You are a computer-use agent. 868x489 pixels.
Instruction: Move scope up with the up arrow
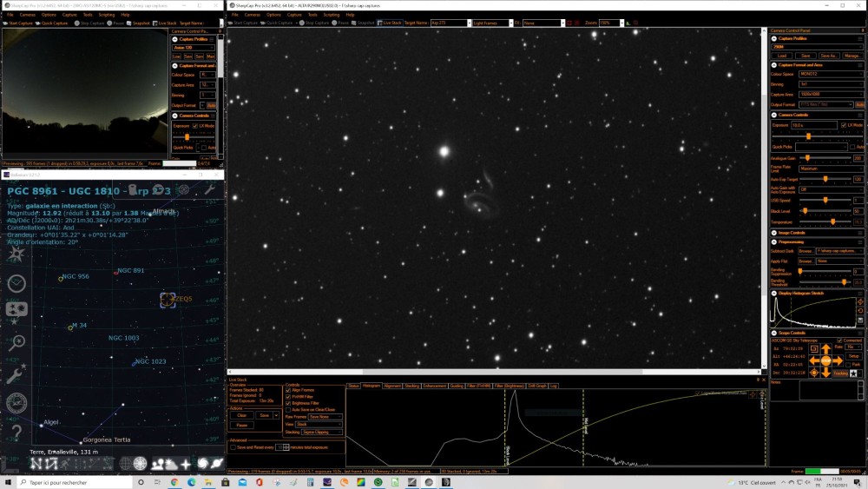point(825,349)
